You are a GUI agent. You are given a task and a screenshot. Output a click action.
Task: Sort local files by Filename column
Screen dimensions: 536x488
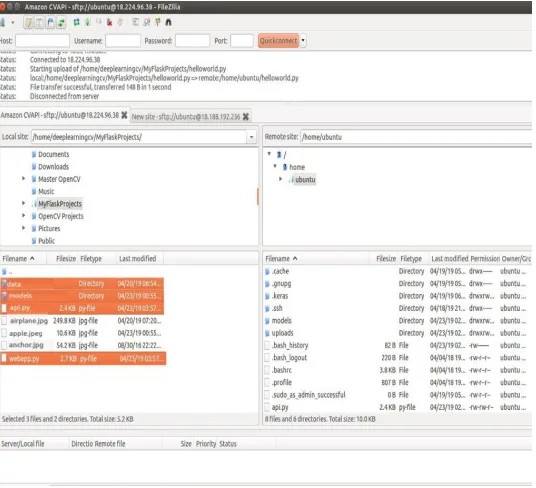23,259
